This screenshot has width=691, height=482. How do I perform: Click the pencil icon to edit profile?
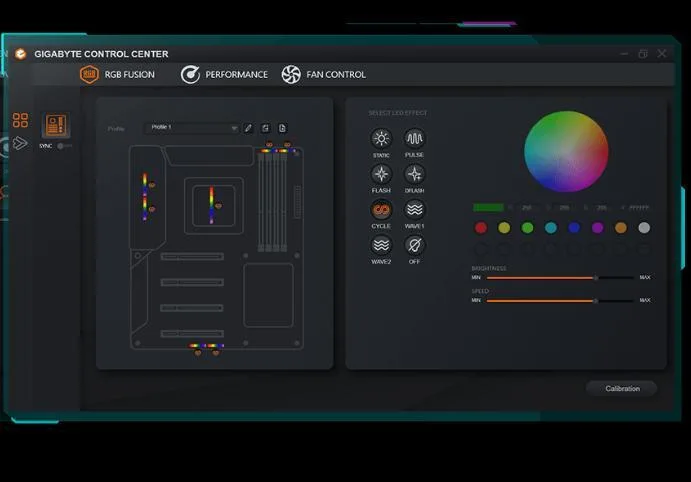pos(249,128)
